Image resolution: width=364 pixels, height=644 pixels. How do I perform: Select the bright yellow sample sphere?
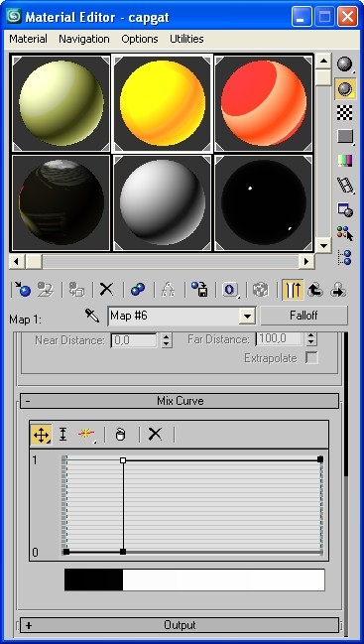click(162, 103)
